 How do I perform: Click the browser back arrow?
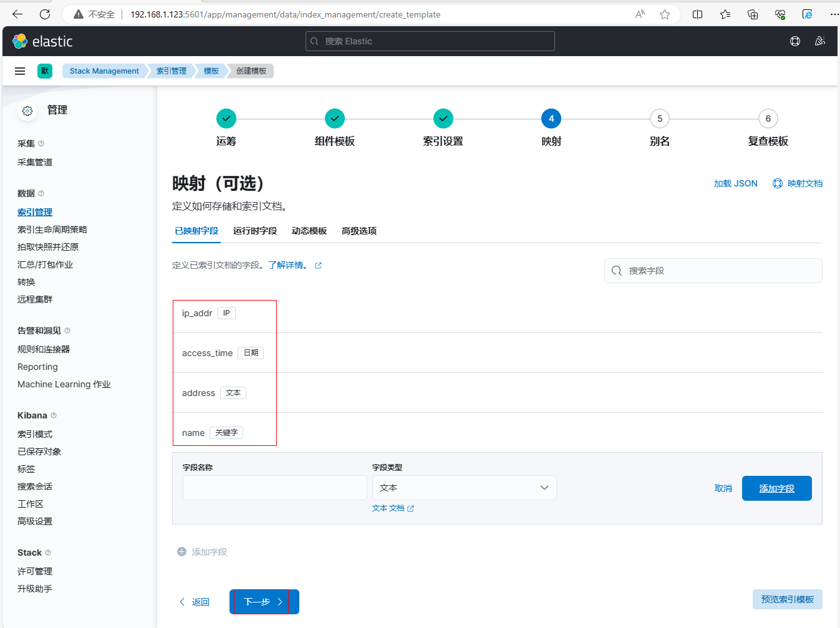tap(17, 14)
